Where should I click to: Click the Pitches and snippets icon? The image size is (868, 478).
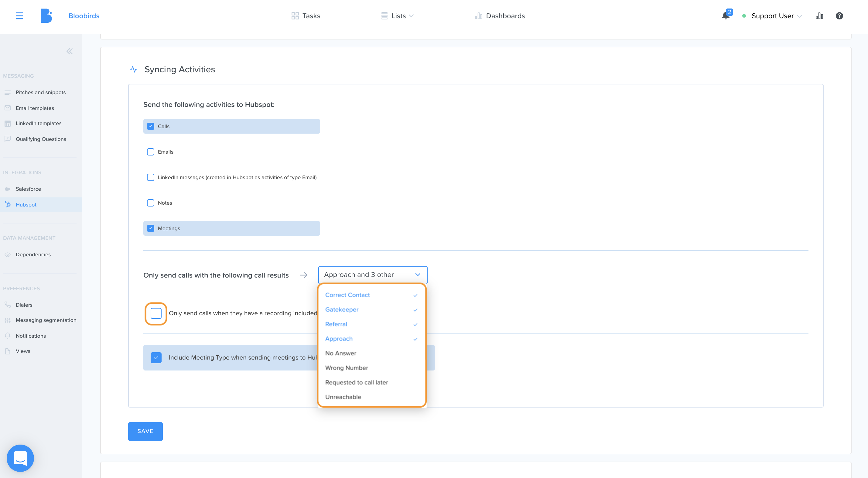[7, 92]
